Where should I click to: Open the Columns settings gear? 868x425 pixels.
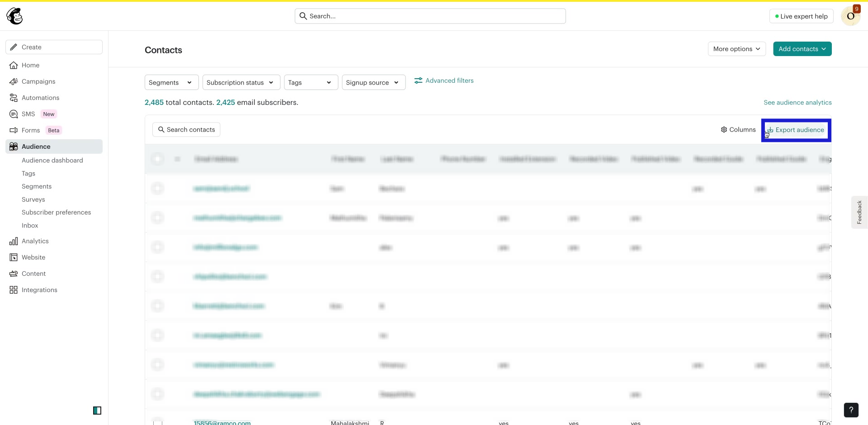point(723,129)
